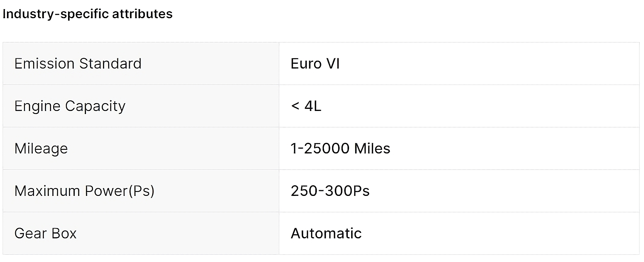Click the word Industry-specific in the heading
Viewport: 644px width, 262px height.
[x=56, y=14]
